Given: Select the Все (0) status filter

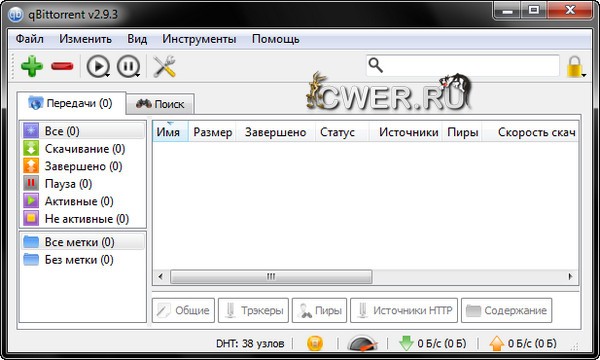Looking at the screenshot, I should 83,131.
